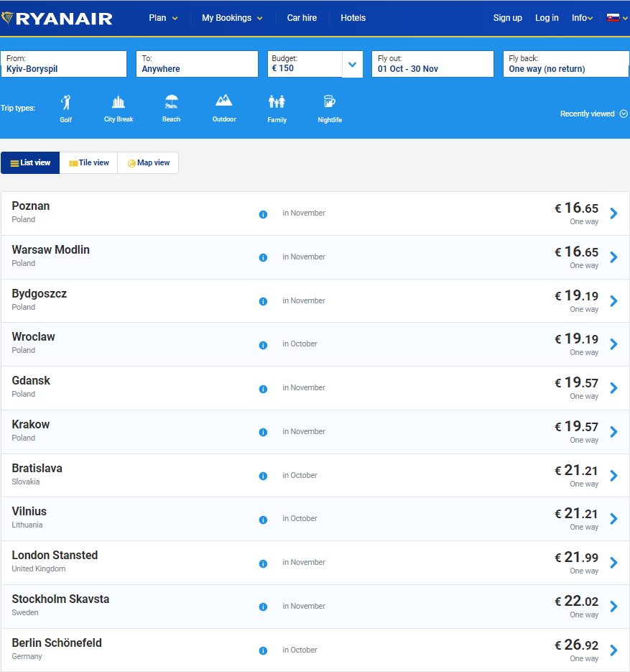Open Poznan fare arrow chevron
The height and width of the screenshot is (672, 630).
(x=613, y=213)
